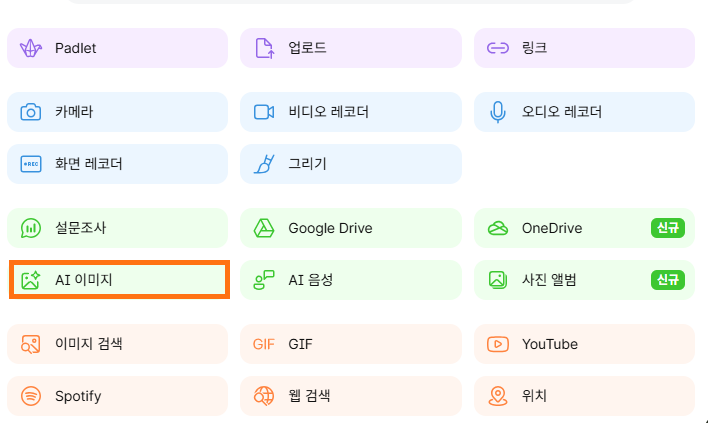
Task: Choose the 업로드 upload option
Action: 351,48
